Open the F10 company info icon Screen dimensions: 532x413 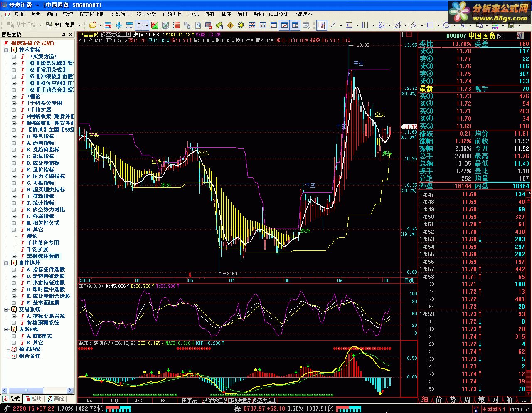click(x=198, y=25)
